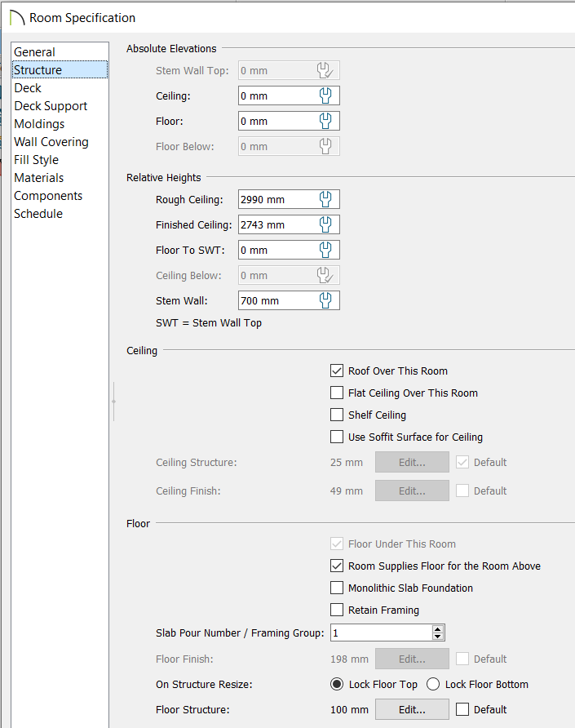Click the Default checkbox for Floor Finish
Viewport: 575px width, 728px height.
[462, 659]
